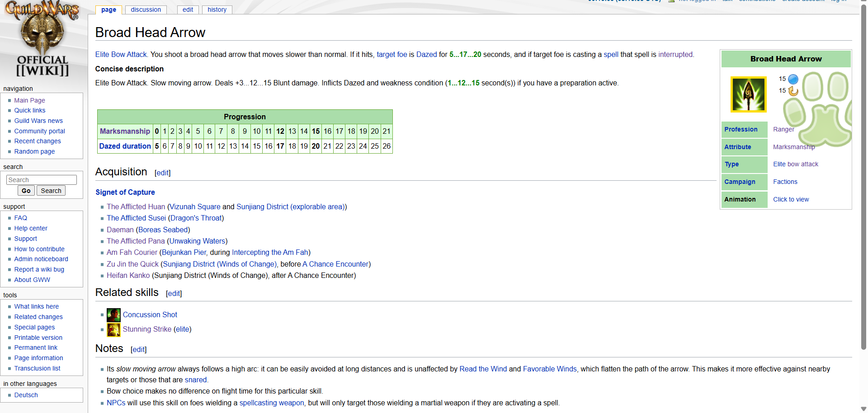Open Signet of Capture link
The image size is (868, 413).
point(125,192)
